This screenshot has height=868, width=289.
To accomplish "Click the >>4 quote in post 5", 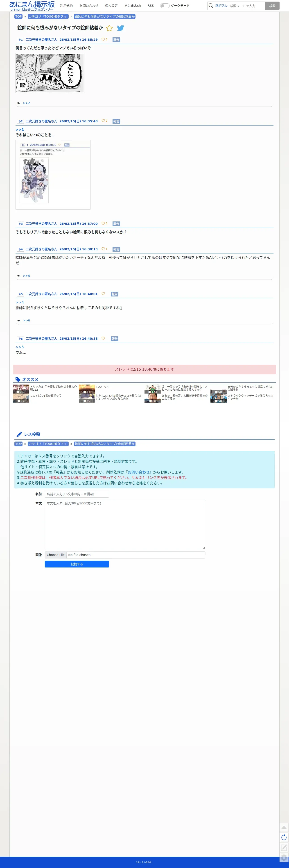I will click(20, 303).
